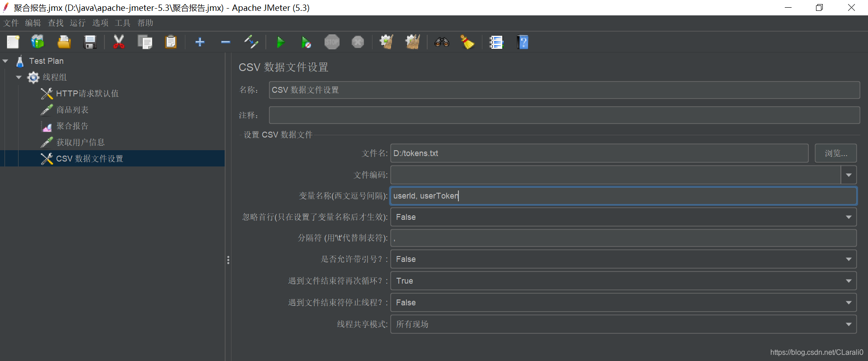Click the 注释 comment input field

coord(564,115)
